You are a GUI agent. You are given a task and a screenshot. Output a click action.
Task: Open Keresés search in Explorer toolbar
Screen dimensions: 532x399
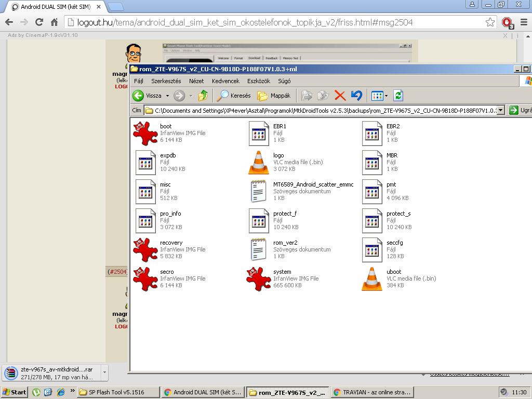coord(234,96)
